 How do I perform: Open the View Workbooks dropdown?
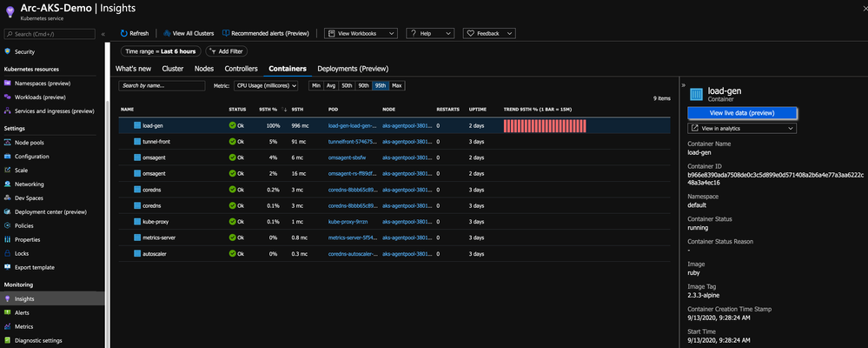361,33
